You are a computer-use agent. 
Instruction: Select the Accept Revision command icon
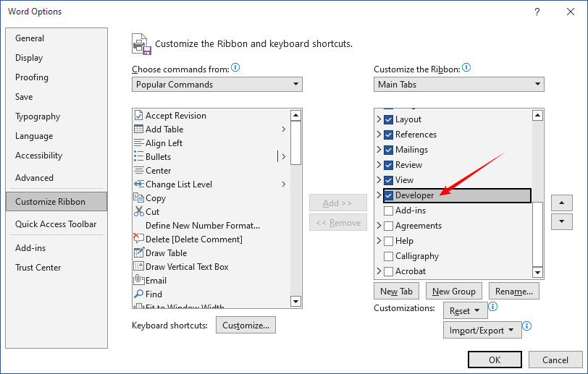139,116
